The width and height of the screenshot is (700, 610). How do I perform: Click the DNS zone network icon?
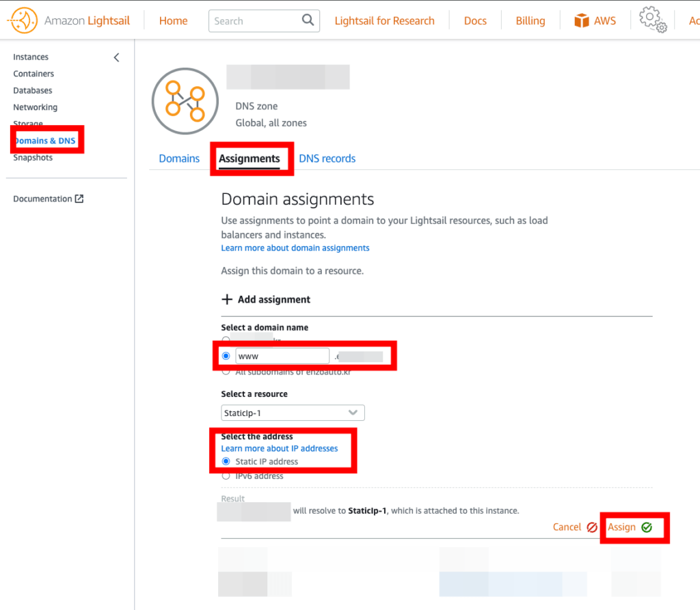click(x=185, y=101)
